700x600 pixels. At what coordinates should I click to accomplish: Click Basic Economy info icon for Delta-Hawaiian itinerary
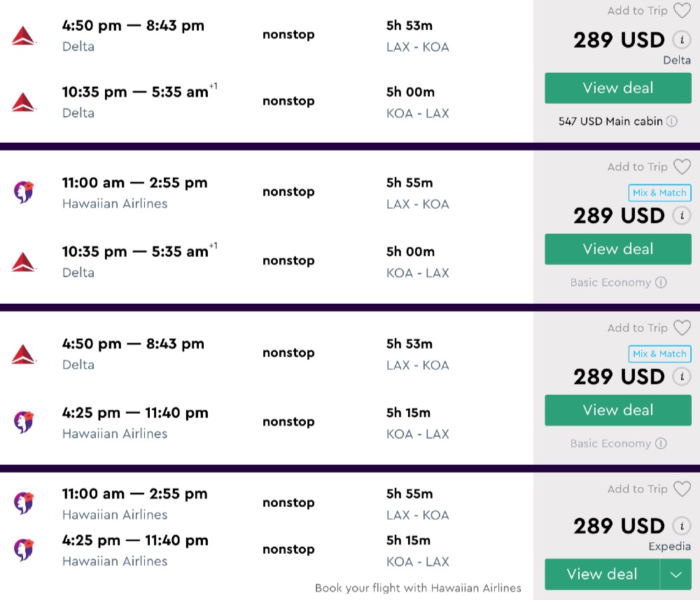(661, 443)
